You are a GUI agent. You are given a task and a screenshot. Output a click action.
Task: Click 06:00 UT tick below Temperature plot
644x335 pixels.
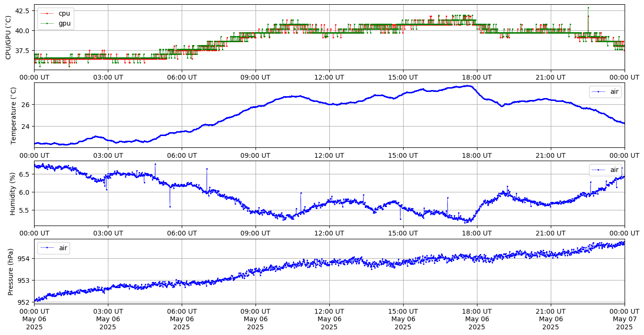pos(182,155)
